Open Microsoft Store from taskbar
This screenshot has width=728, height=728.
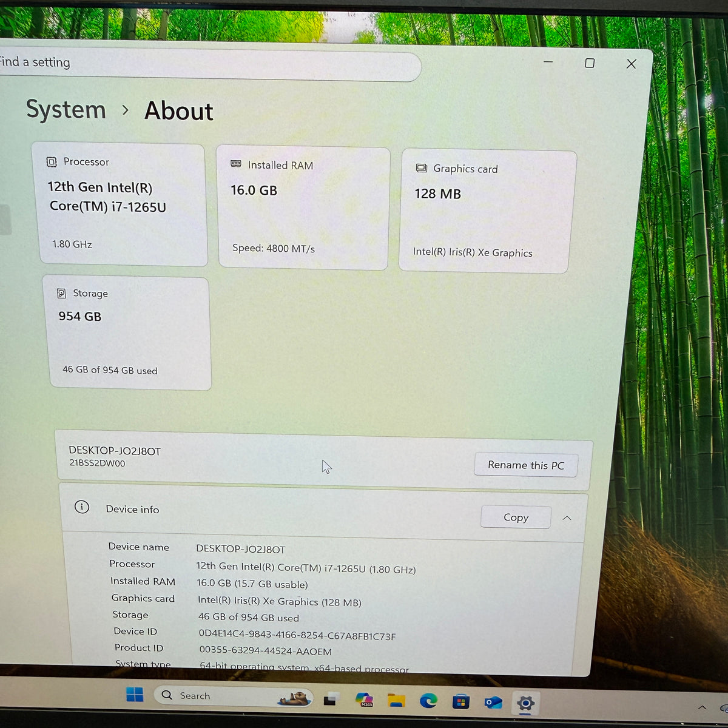(x=461, y=702)
